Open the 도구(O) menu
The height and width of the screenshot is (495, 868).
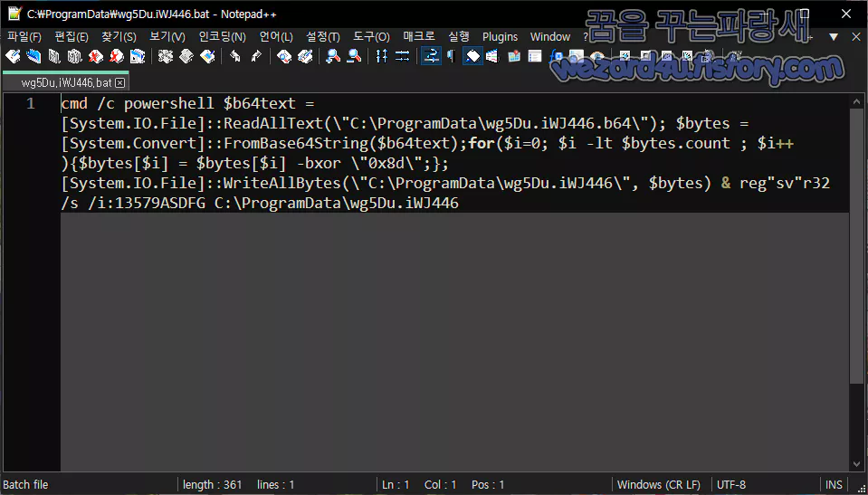tap(371, 36)
